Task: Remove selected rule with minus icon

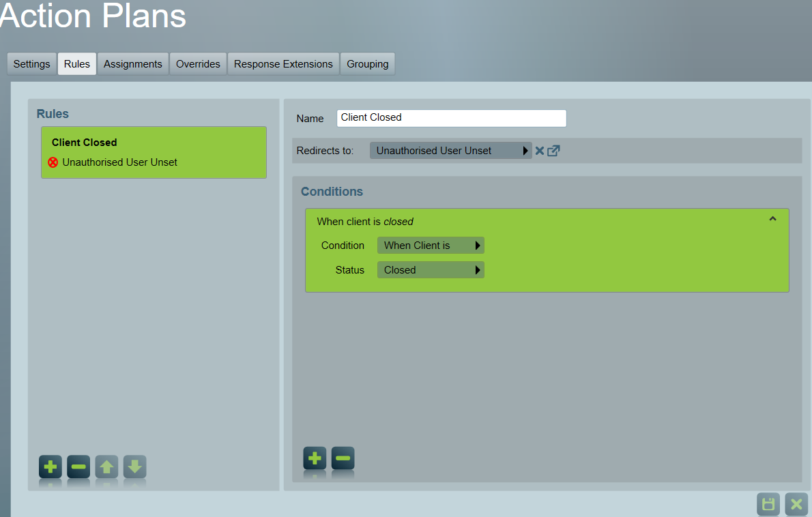Action: coord(78,467)
